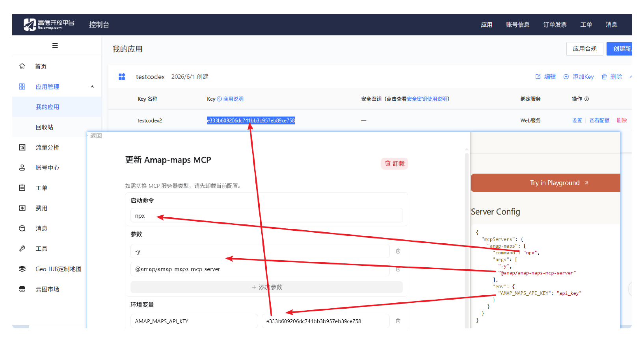Click the info icon beside 操作

(586, 99)
